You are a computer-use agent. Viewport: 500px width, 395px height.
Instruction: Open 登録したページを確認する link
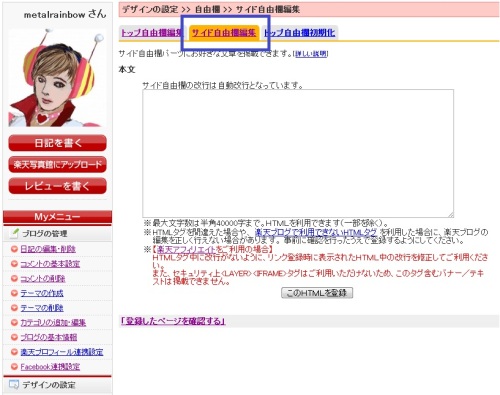(173, 321)
